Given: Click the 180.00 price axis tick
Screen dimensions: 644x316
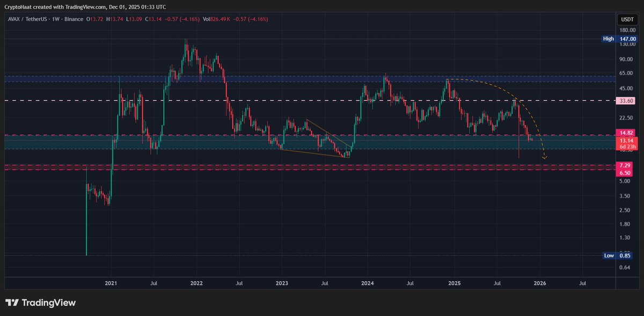Looking at the screenshot, I should click(x=627, y=30).
